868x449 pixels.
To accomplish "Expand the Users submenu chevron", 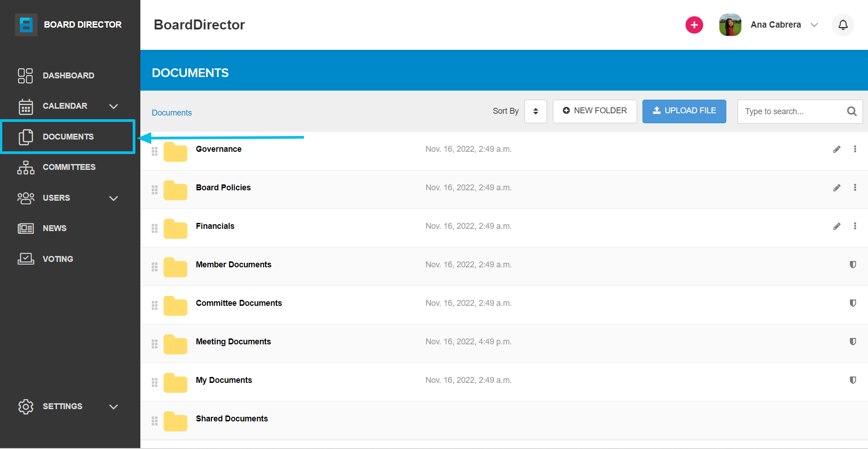I will coord(114,198).
